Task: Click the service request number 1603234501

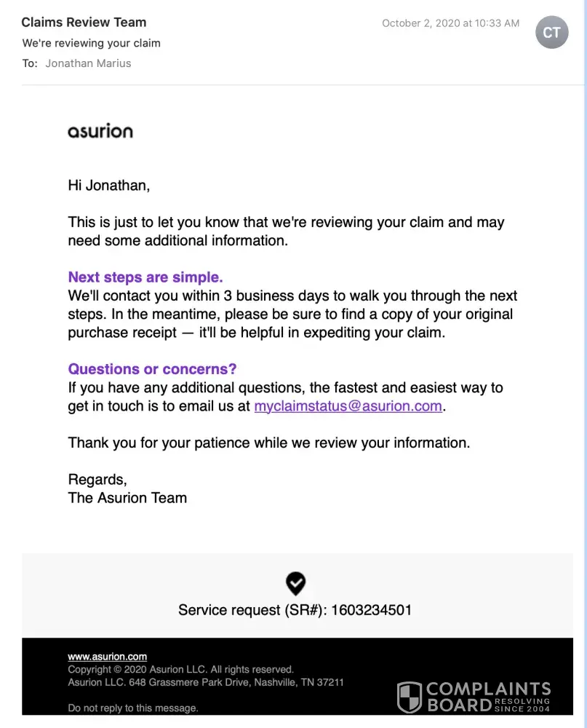Action: tap(371, 610)
